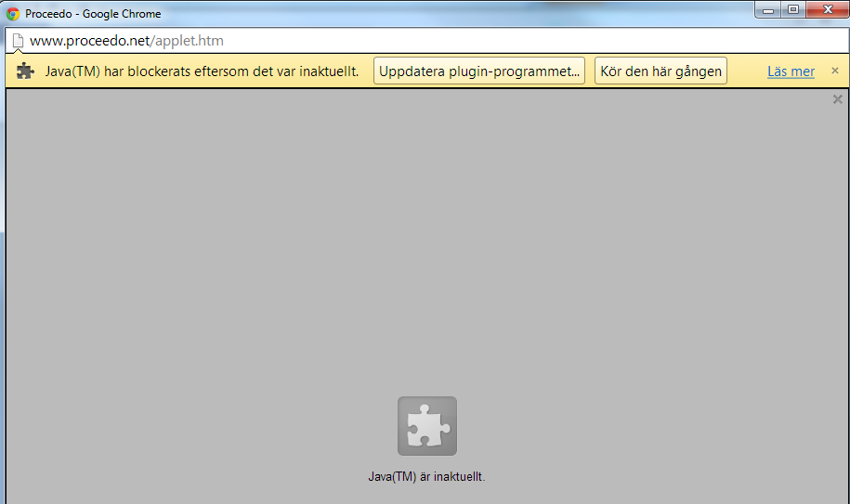850x504 pixels.
Task: Click the page info icon in address bar
Action: click(18, 41)
